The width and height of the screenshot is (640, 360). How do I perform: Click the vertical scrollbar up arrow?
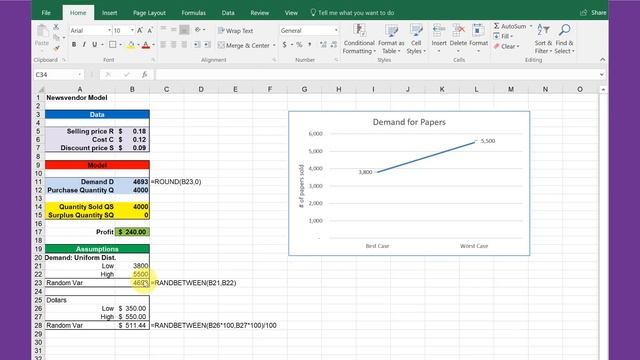coord(603,89)
